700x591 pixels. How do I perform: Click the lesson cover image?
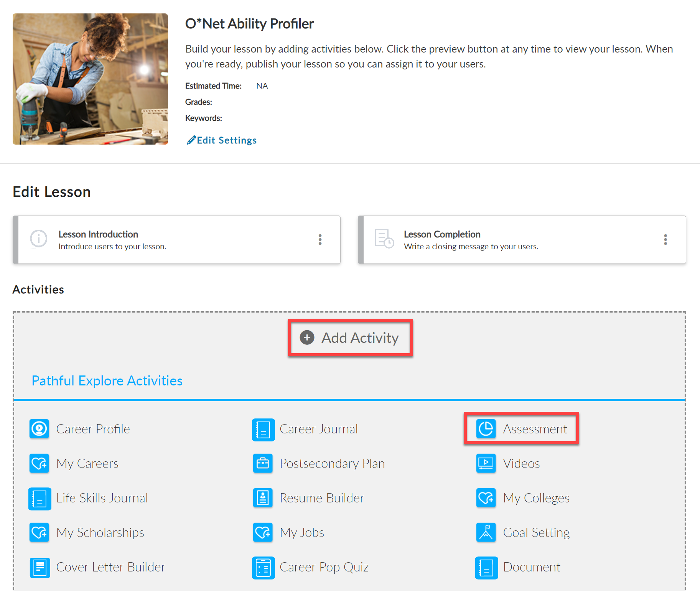coord(90,79)
